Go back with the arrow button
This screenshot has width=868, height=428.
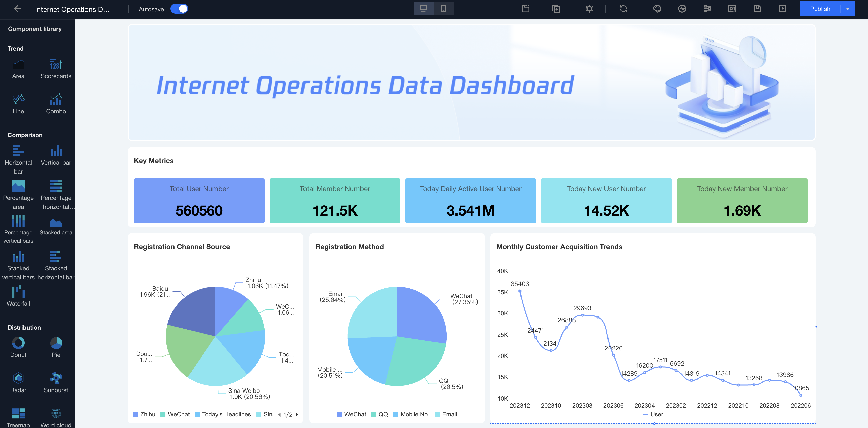point(18,9)
